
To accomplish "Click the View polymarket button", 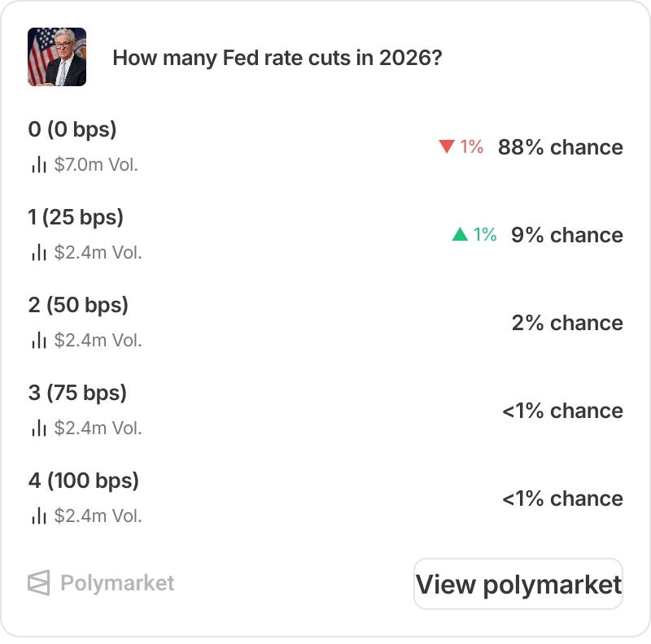I will 518,584.
